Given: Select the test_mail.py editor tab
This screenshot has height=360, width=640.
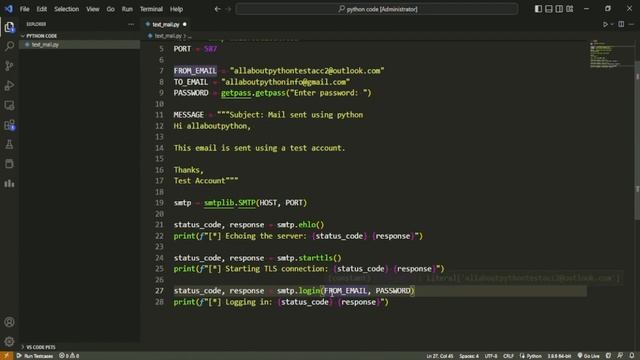Looking at the screenshot, I should pyautogui.click(x=166, y=24).
